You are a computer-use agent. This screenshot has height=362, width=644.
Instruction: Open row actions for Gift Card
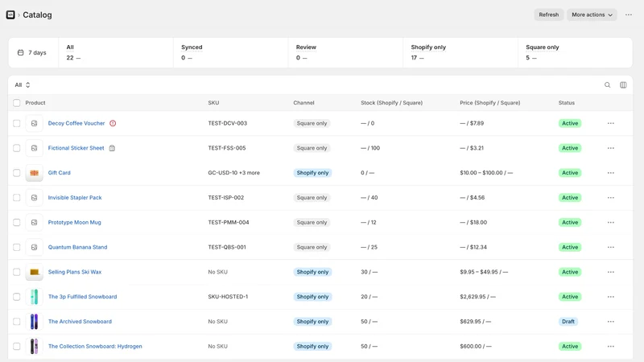611,173
